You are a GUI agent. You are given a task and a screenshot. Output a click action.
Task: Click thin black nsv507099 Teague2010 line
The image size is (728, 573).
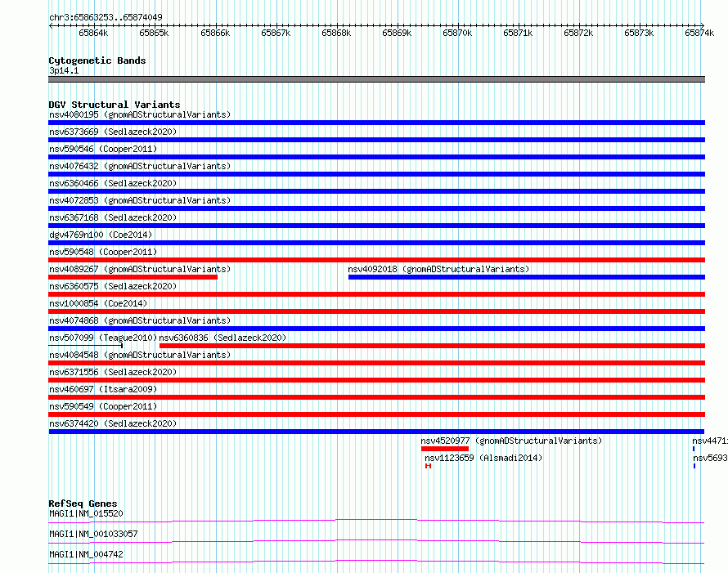[85, 346]
